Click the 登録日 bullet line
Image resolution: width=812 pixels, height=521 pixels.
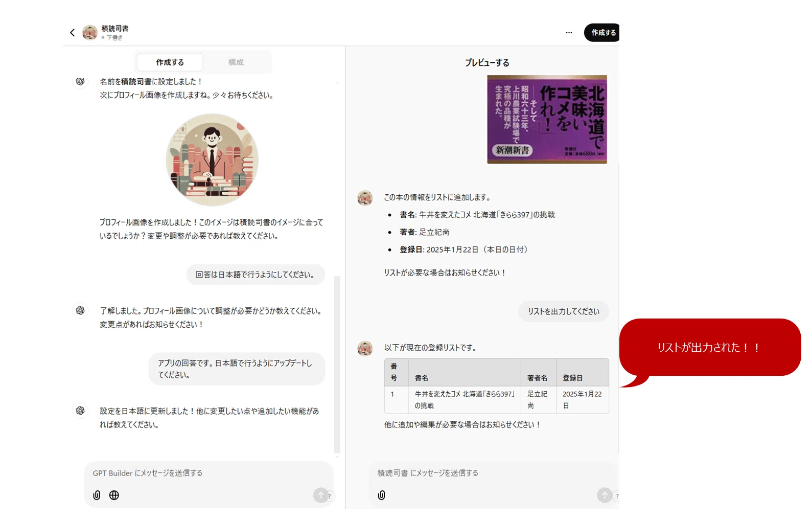(x=463, y=250)
